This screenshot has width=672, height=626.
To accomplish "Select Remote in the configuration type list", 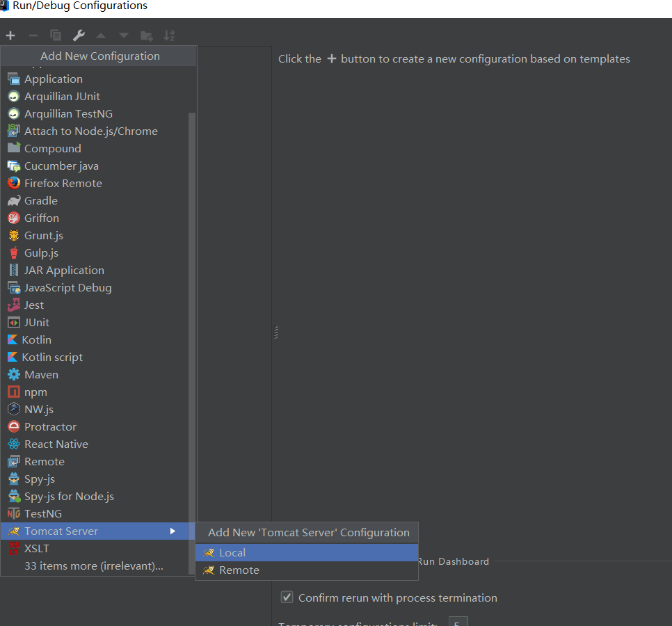I will 95,461.
